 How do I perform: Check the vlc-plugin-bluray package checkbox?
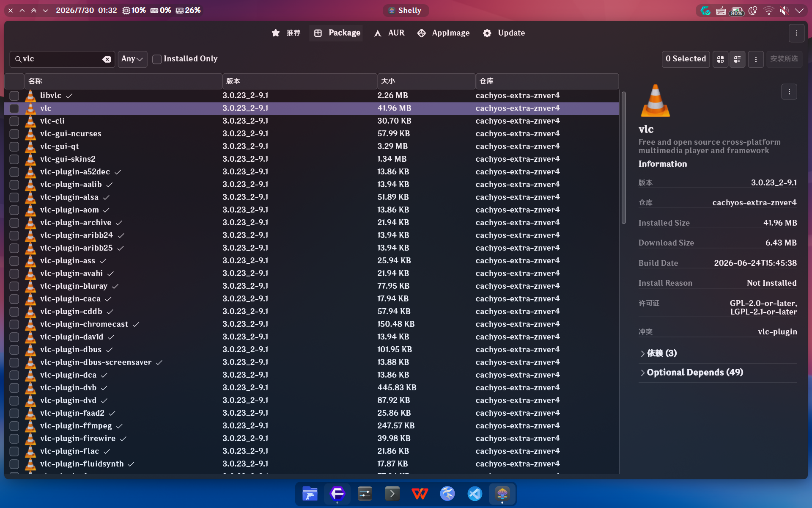[x=14, y=286]
